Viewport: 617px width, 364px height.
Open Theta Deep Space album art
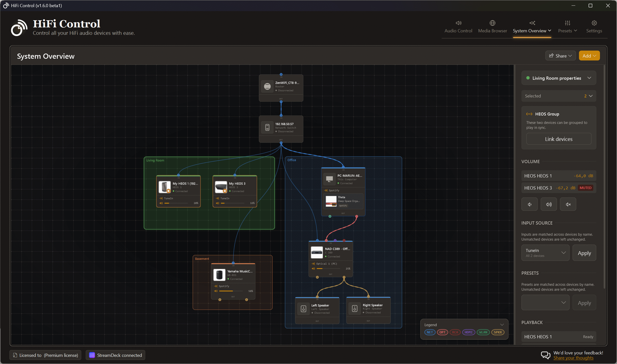[331, 201]
